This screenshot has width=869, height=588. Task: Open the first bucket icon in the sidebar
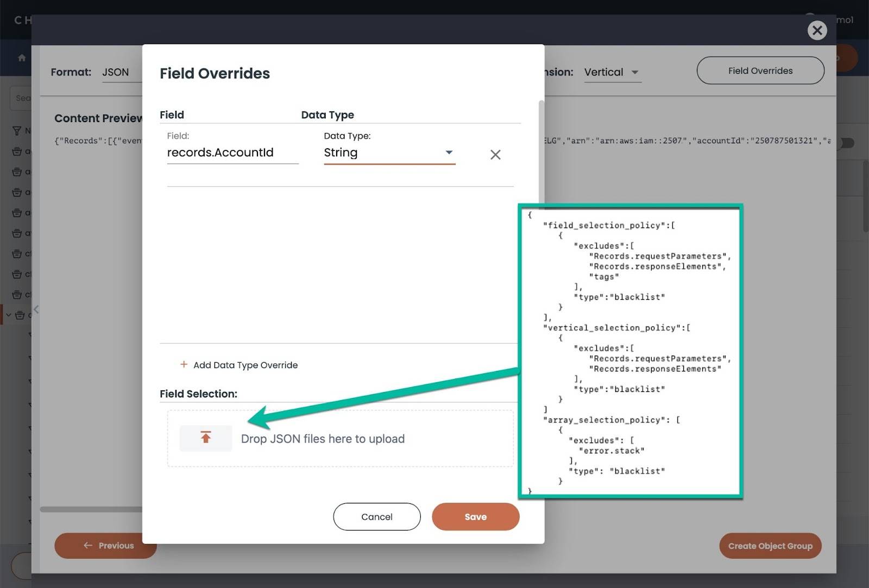click(x=17, y=151)
